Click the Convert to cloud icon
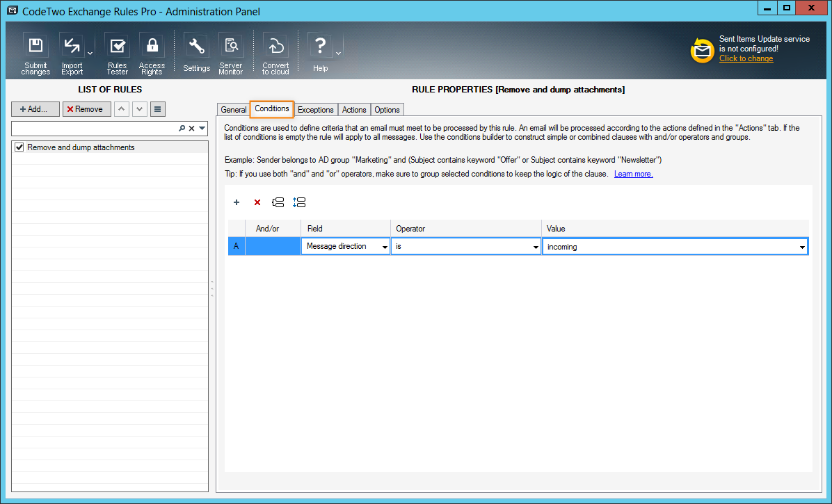 click(x=275, y=54)
